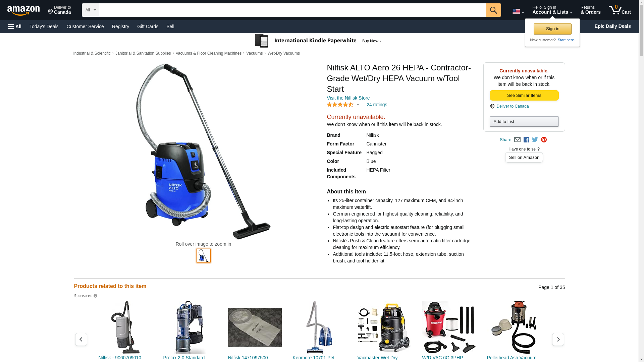The width and height of the screenshot is (644, 362).
Task: Share product on Facebook icon
Action: tap(526, 140)
